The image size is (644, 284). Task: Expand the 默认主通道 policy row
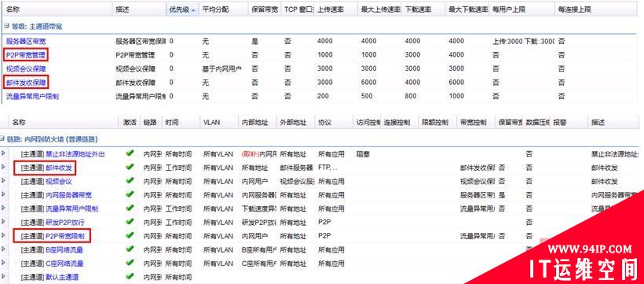(4, 276)
